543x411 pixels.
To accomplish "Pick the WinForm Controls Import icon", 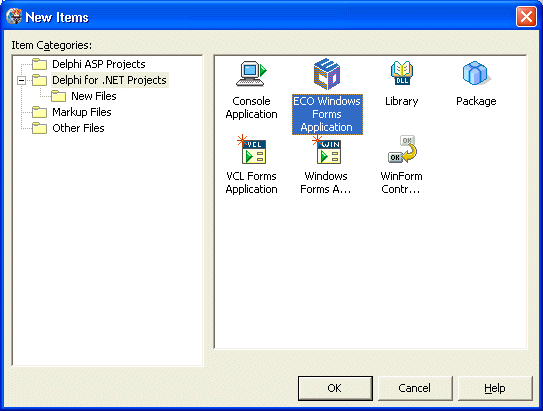I will [x=402, y=149].
